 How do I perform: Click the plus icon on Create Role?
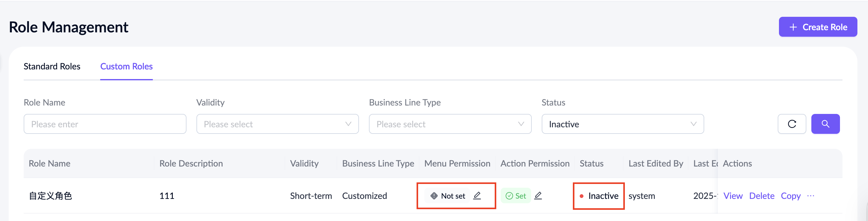pos(793,27)
